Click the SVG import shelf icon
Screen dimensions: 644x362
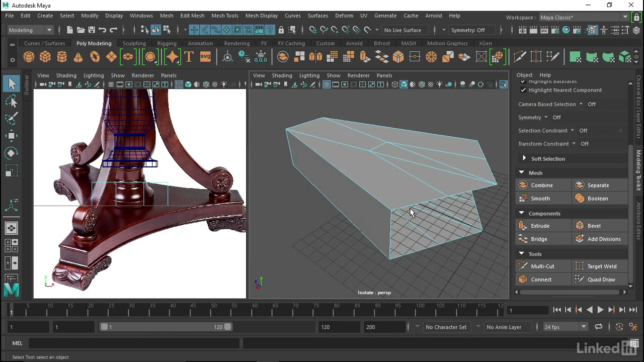pos(205,57)
